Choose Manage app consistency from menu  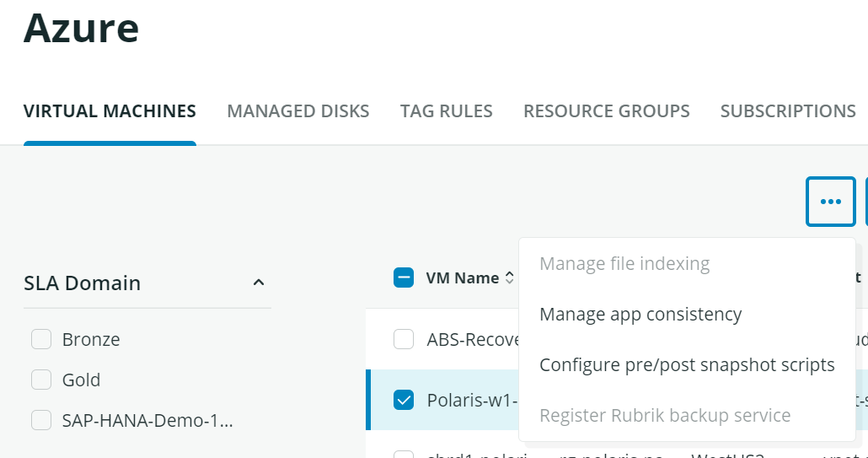[640, 315]
